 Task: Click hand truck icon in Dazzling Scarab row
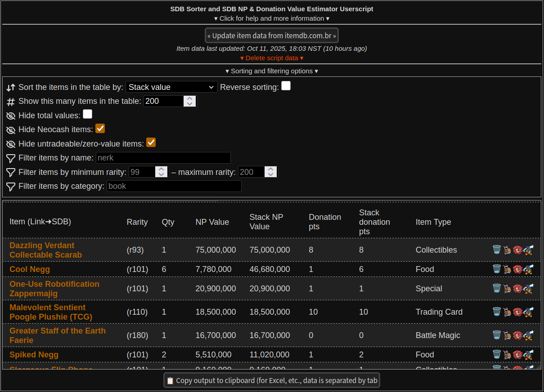pos(507,249)
